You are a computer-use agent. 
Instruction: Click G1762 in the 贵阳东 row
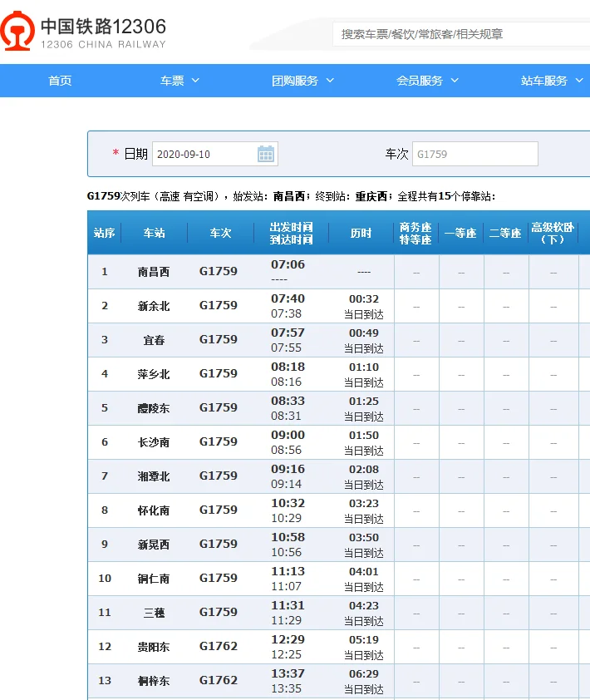point(219,646)
